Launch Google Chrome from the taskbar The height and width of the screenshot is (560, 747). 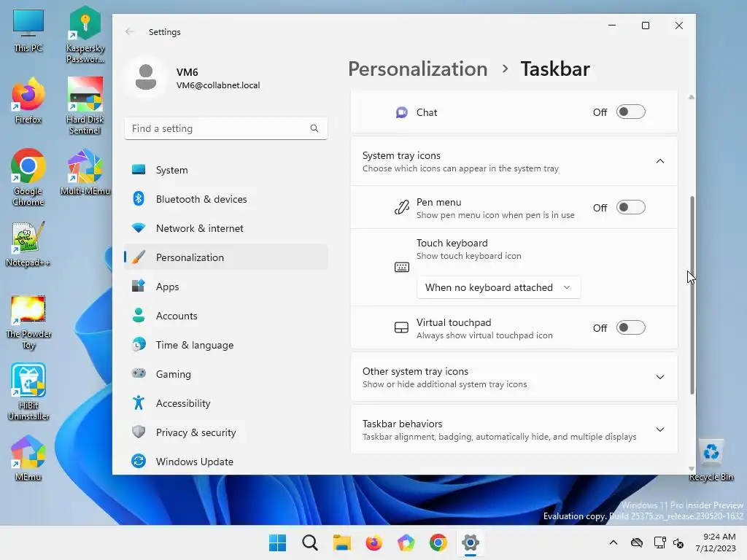pos(438,542)
